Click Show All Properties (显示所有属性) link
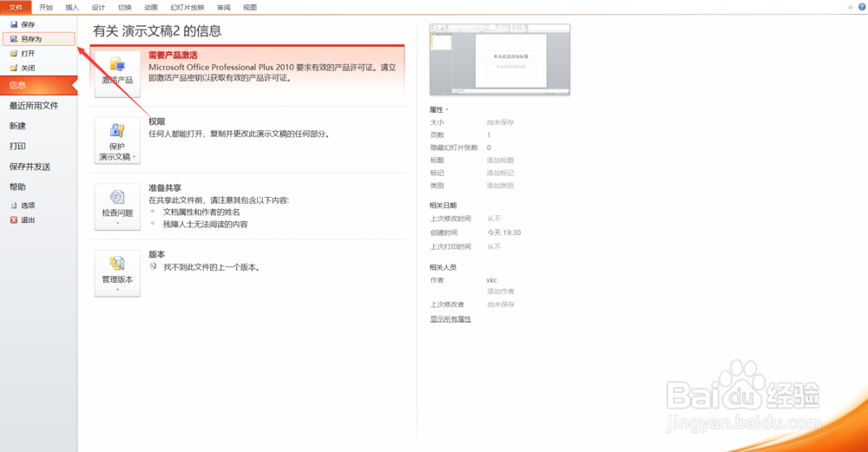The height and width of the screenshot is (452, 868). [450, 319]
